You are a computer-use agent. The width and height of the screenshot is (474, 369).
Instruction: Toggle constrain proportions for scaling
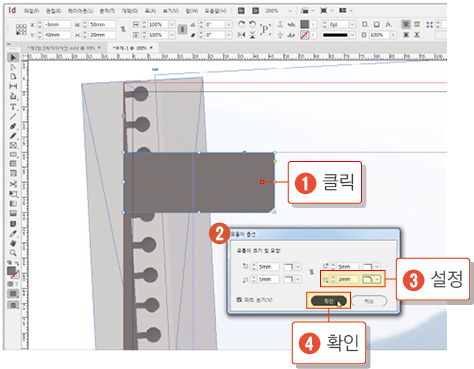pyautogui.click(x=182, y=29)
